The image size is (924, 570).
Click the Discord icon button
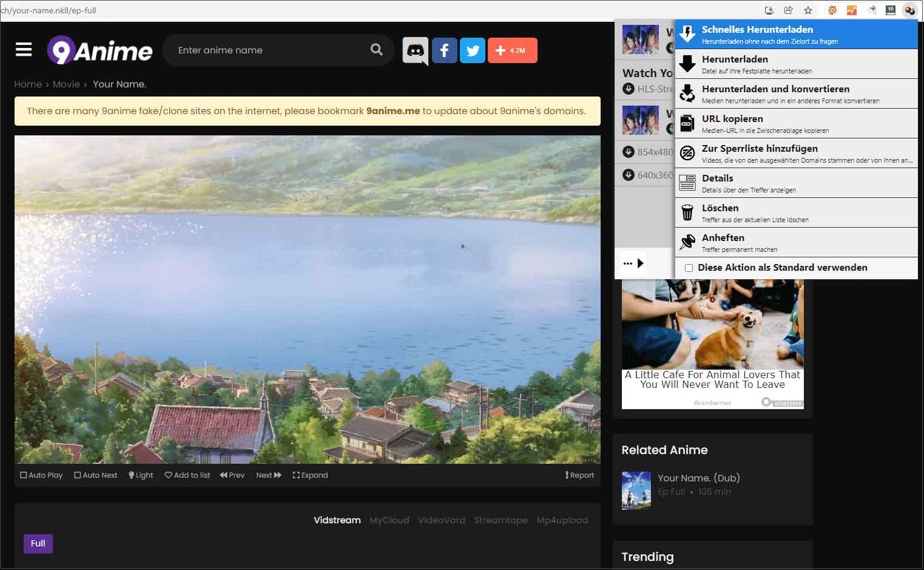tap(416, 50)
